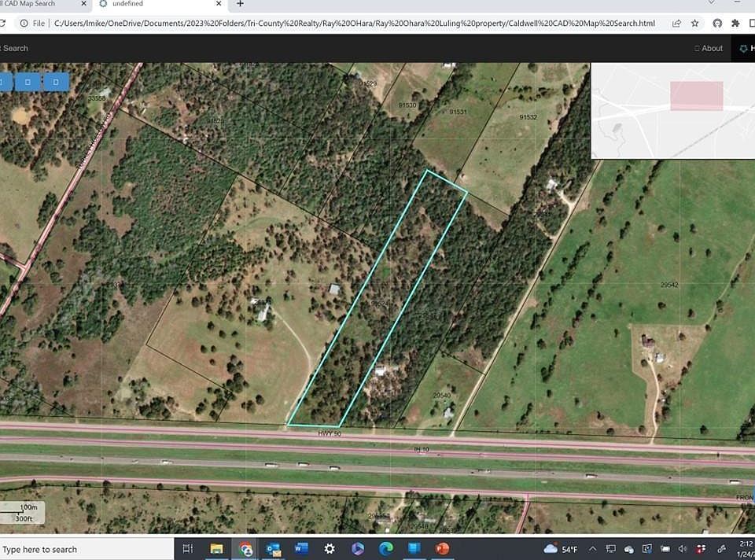Viewport: 755px width, 560px height.
Task: Show hidden system tray icons
Action: tap(593, 549)
